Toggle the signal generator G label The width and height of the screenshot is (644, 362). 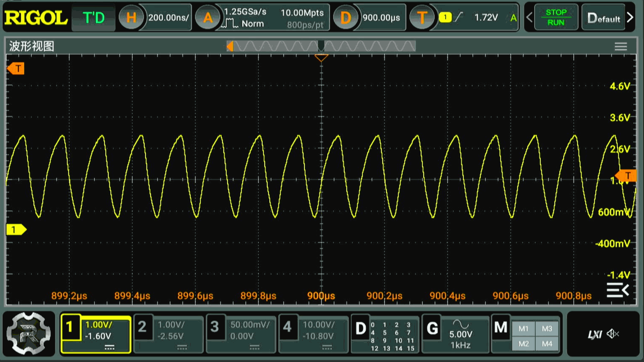(432, 328)
